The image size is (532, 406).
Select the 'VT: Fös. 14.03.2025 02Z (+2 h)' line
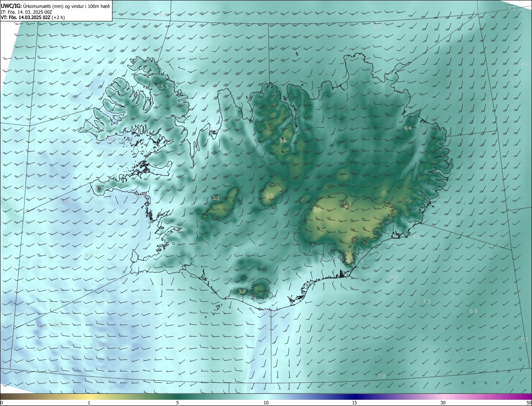coord(33,17)
